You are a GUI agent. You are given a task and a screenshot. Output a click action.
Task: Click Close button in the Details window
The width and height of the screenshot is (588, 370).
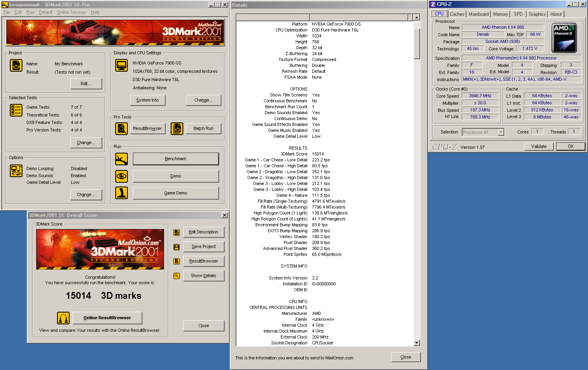406,357
